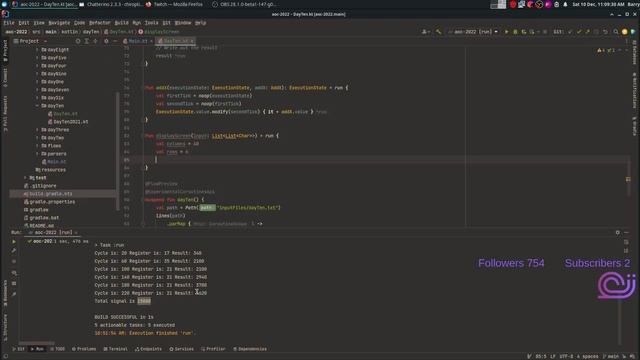The image size is (640, 360).
Task: Click the 'Total signal is' output line
Action: point(122,301)
